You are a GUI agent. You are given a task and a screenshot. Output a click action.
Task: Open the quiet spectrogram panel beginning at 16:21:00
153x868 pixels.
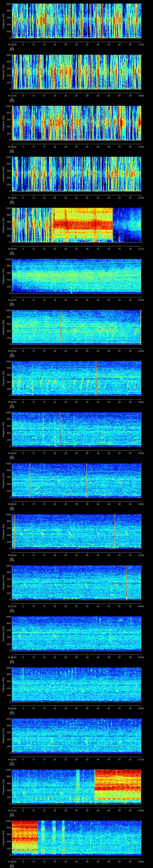coord(77,276)
